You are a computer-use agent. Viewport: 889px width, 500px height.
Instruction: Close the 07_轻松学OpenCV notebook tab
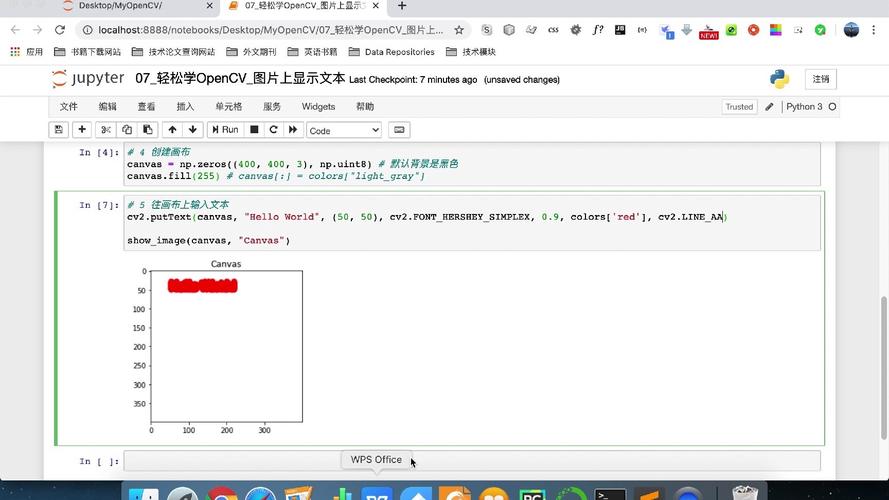pyautogui.click(x=375, y=6)
